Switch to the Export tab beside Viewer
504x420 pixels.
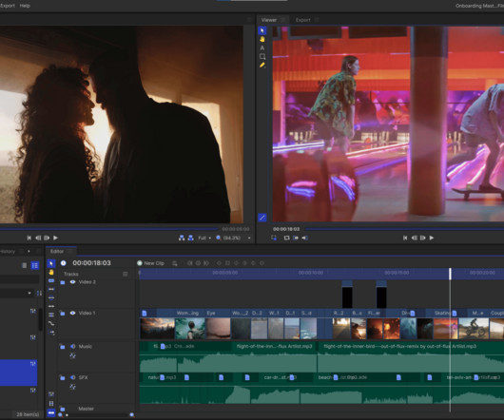tap(302, 20)
